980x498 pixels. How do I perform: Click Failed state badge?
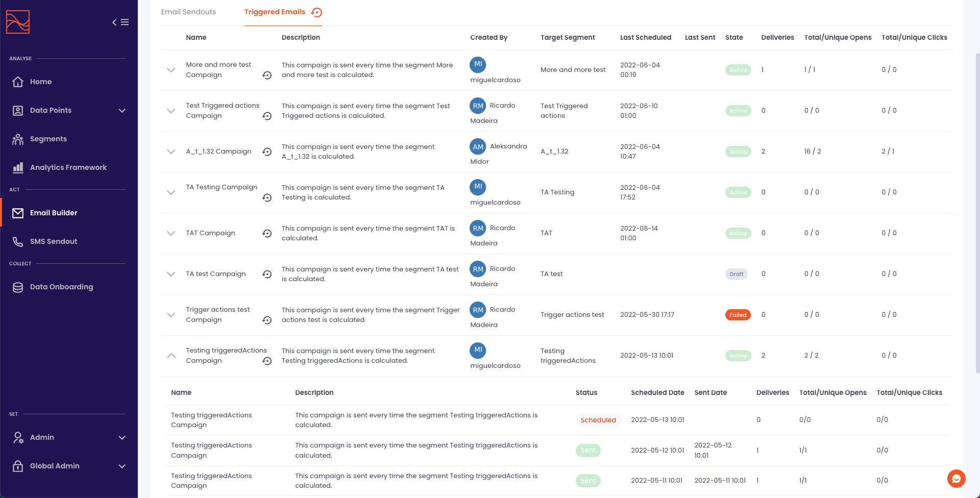point(738,315)
